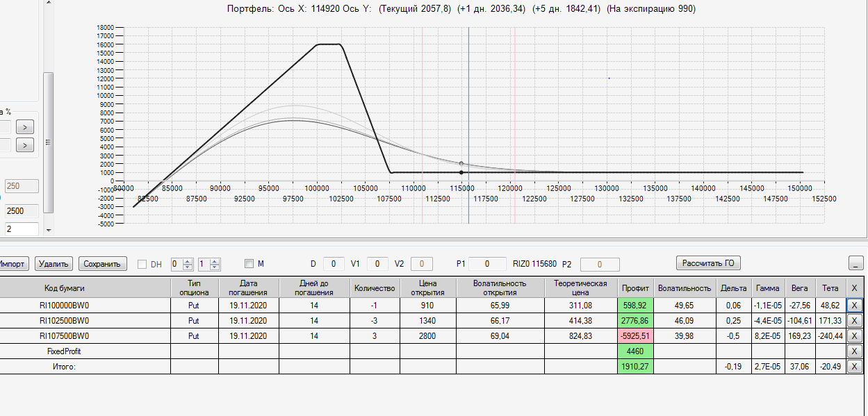Viewport: 868px width, 416px height.
Task: Click the red profit cell -5925,51
Action: click(x=635, y=336)
